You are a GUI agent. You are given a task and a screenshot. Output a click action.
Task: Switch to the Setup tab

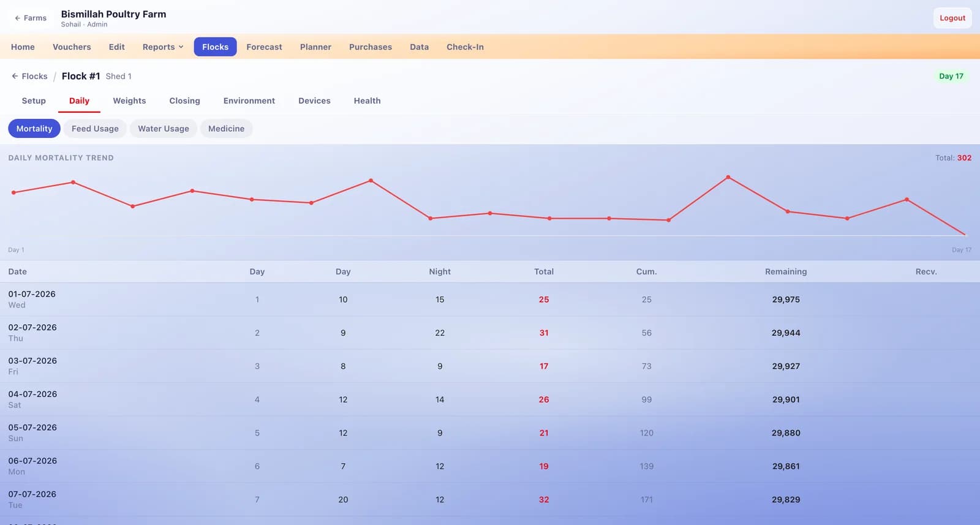coord(34,101)
